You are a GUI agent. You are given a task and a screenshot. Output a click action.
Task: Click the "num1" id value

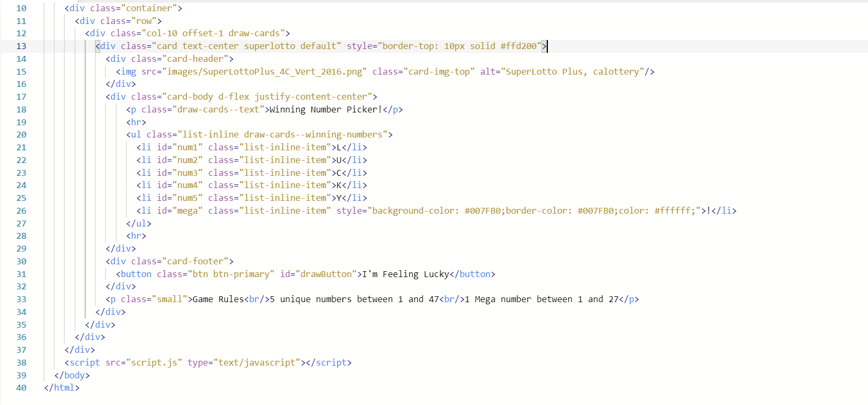(x=187, y=147)
